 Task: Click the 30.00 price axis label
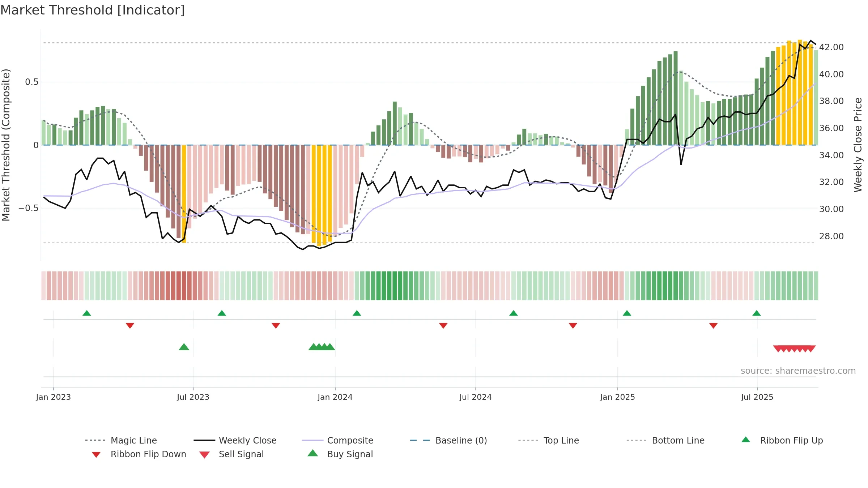(x=831, y=209)
